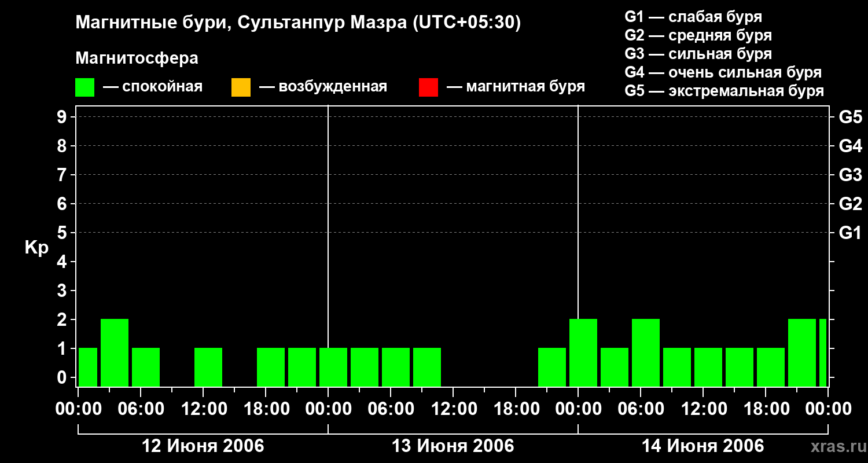This screenshot has height=463, width=868.
Task: Click the '18:00' time label for 14 Июня
Action: (766, 409)
